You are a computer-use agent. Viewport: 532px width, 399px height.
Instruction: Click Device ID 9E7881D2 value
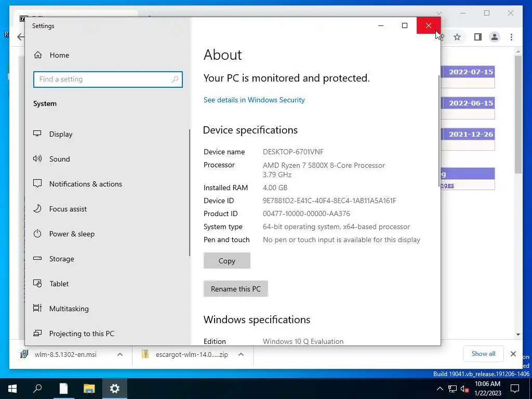[x=329, y=201]
